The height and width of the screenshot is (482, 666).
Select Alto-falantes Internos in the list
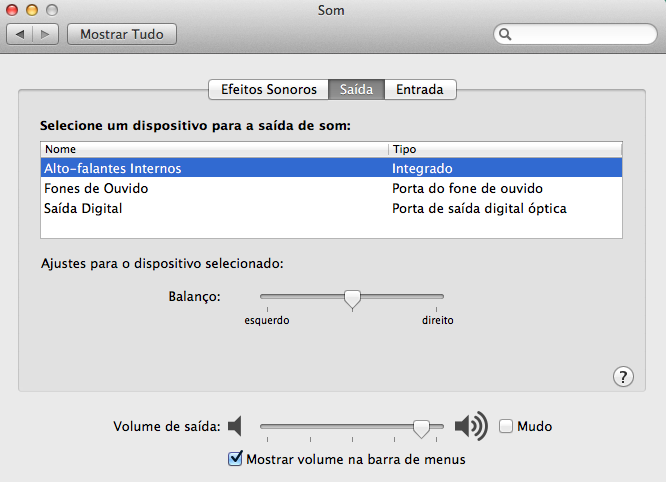point(112,168)
